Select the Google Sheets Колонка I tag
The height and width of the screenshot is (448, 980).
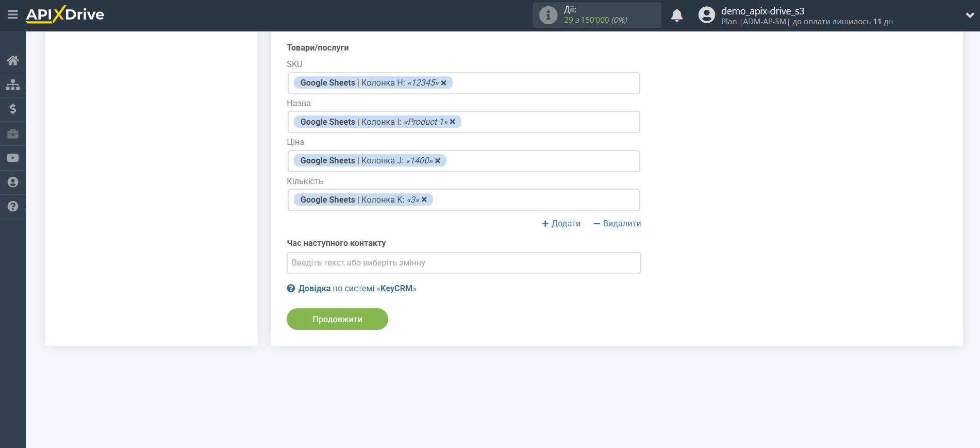[377, 122]
